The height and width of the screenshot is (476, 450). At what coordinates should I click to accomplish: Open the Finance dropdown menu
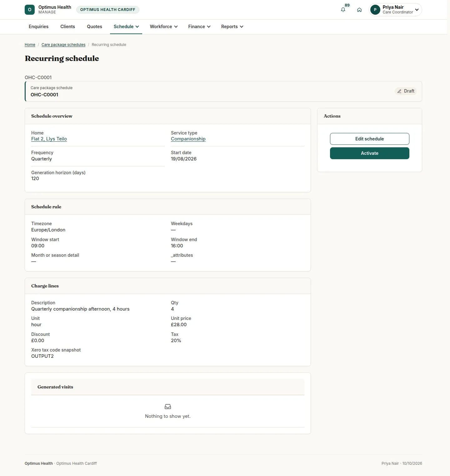199,27
